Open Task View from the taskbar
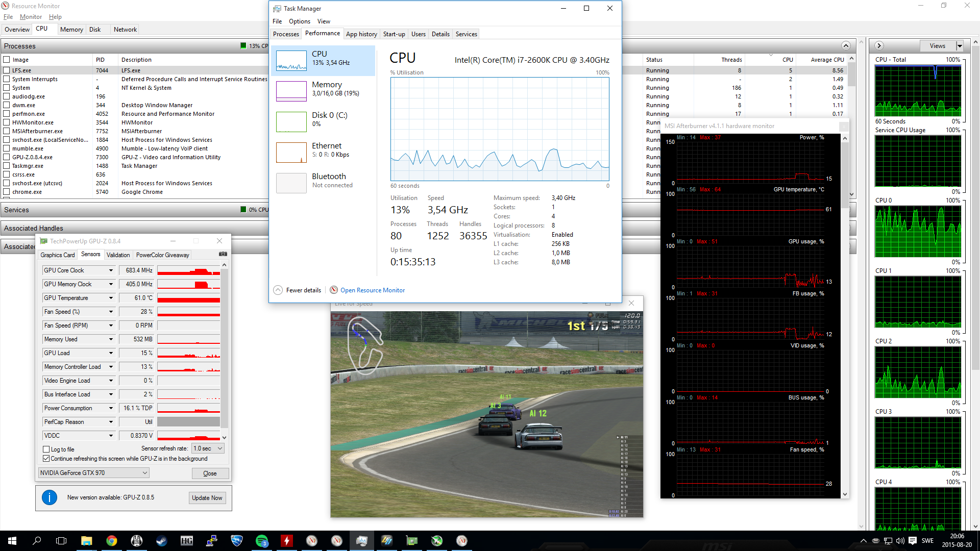 point(61,541)
